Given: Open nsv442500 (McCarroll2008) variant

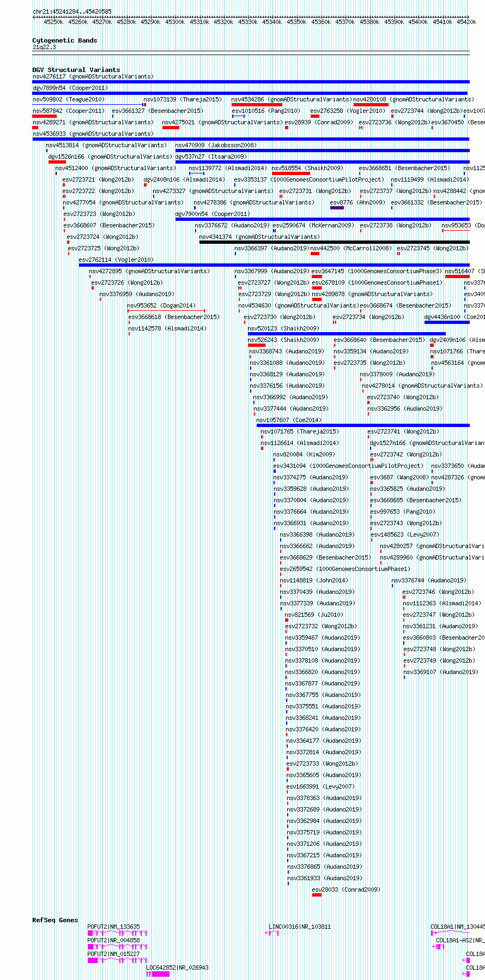Looking at the screenshot, I should (x=351, y=248).
